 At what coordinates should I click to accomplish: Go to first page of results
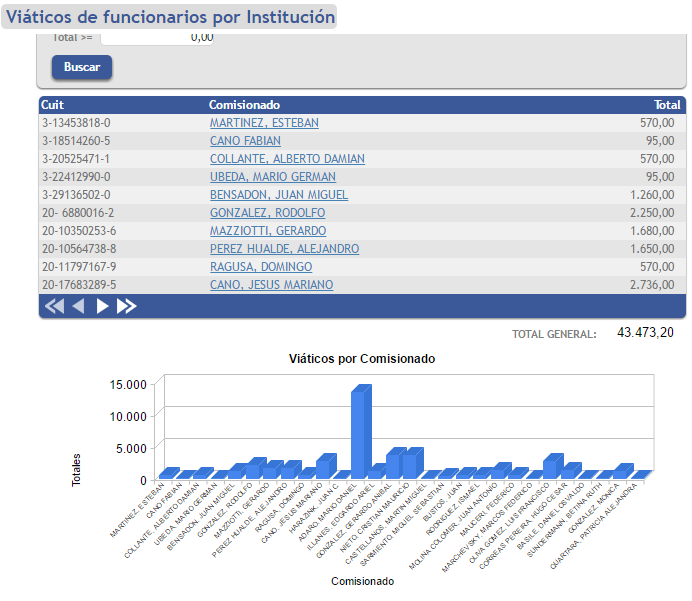click(53, 307)
